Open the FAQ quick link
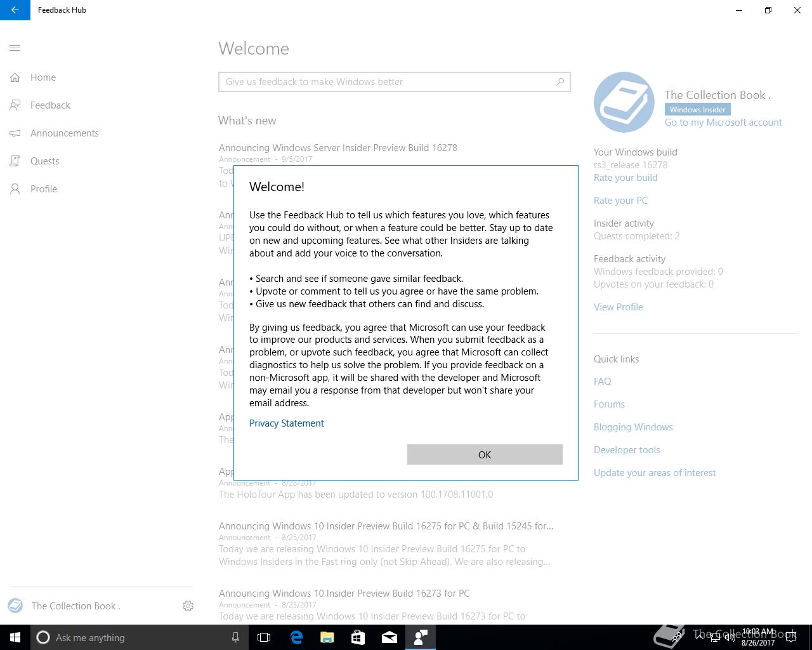The image size is (812, 650). click(603, 381)
